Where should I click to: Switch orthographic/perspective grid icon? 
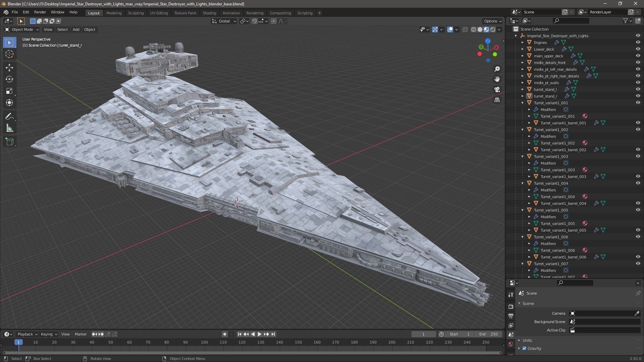[x=497, y=100]
